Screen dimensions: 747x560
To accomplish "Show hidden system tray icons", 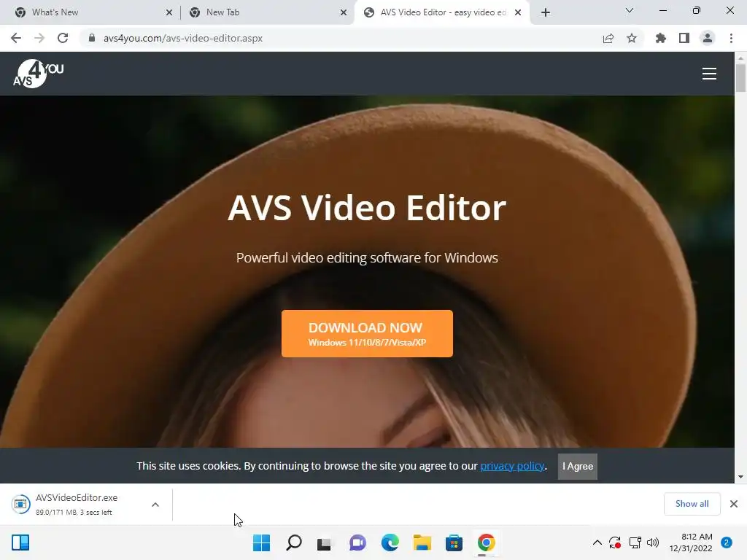I will (x=597, y=542).
